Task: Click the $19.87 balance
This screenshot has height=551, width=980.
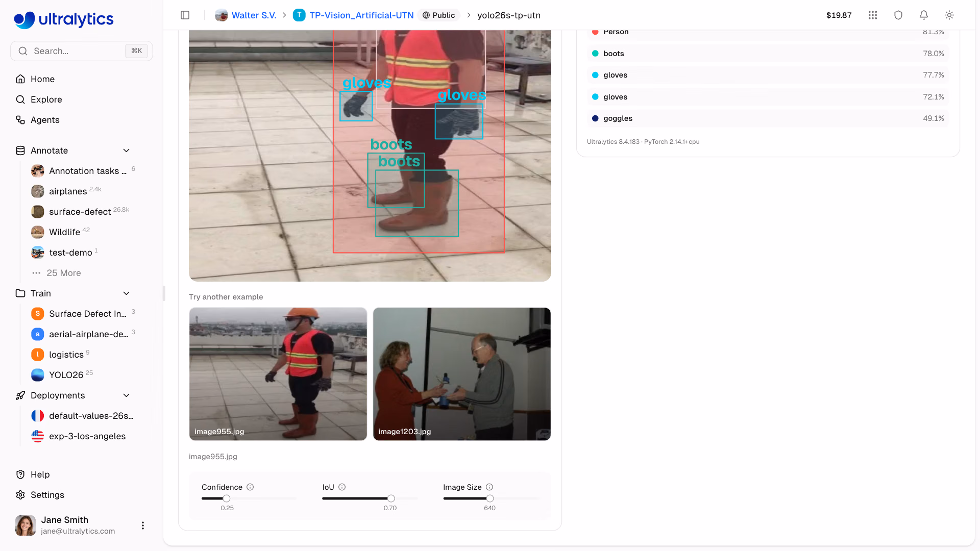Action: [x=839, y=15]
